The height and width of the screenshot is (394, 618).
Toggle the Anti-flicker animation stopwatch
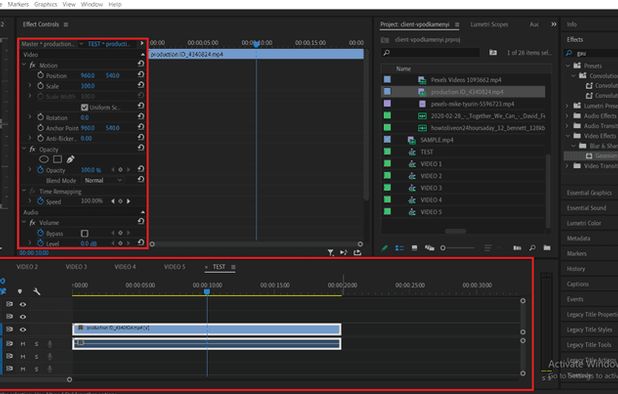[x=40, y=138]
